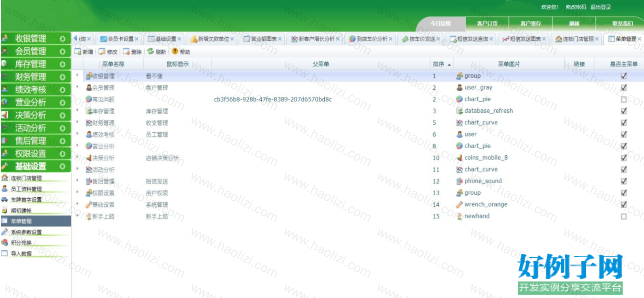
Task: Switch to the 新客户增长分析 tab
Action: coord(315,39)
